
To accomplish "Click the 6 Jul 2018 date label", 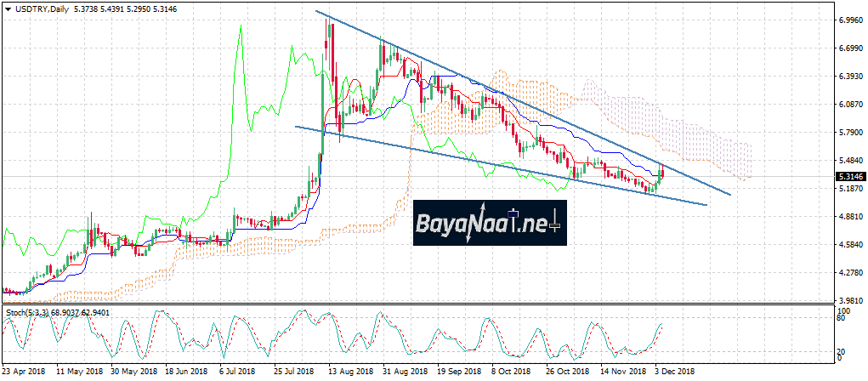I will (238, 372).
